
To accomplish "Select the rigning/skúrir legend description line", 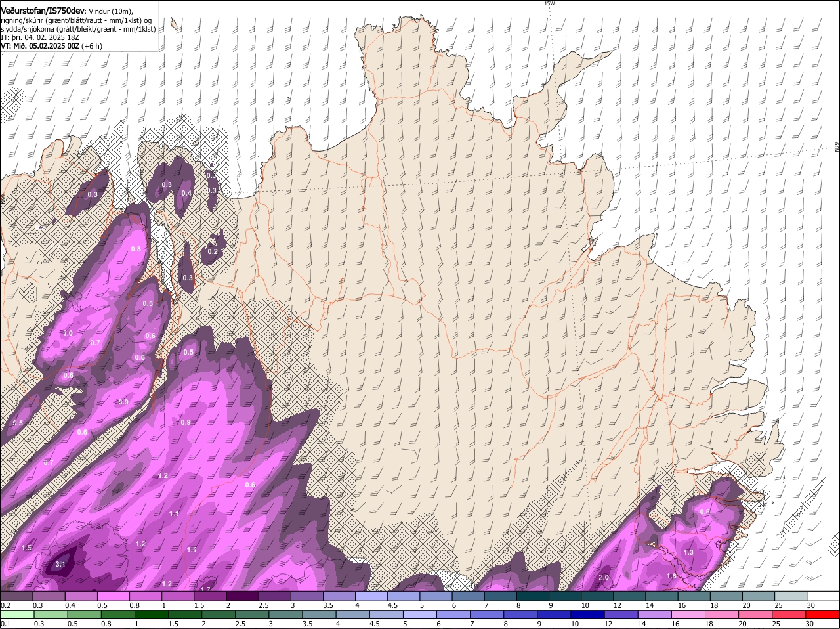I will point(77,20).
